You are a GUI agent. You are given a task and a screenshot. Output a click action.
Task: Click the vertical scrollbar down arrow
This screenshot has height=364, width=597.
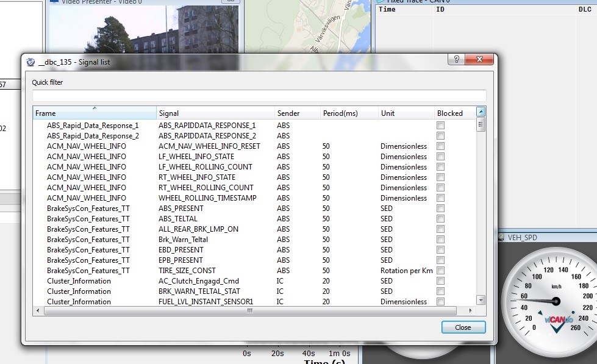[x=481, y=300]
